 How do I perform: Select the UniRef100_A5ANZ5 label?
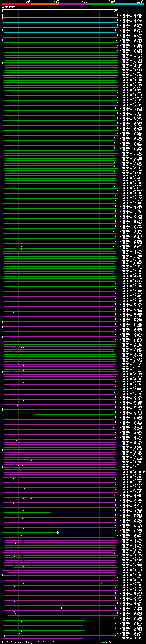pos(131,347)
